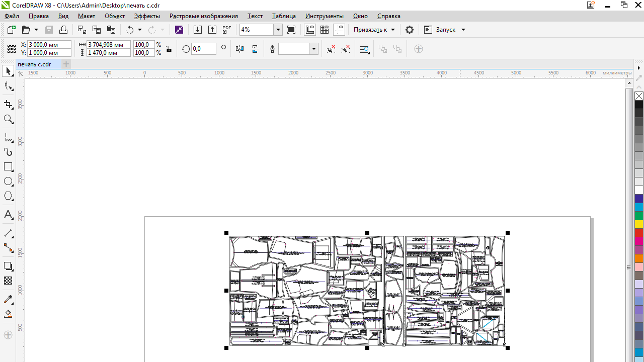Toggle the lock ratio padlock
This screenshot has width=644, height=362.
pyautogui.click(x=169, y=49)
